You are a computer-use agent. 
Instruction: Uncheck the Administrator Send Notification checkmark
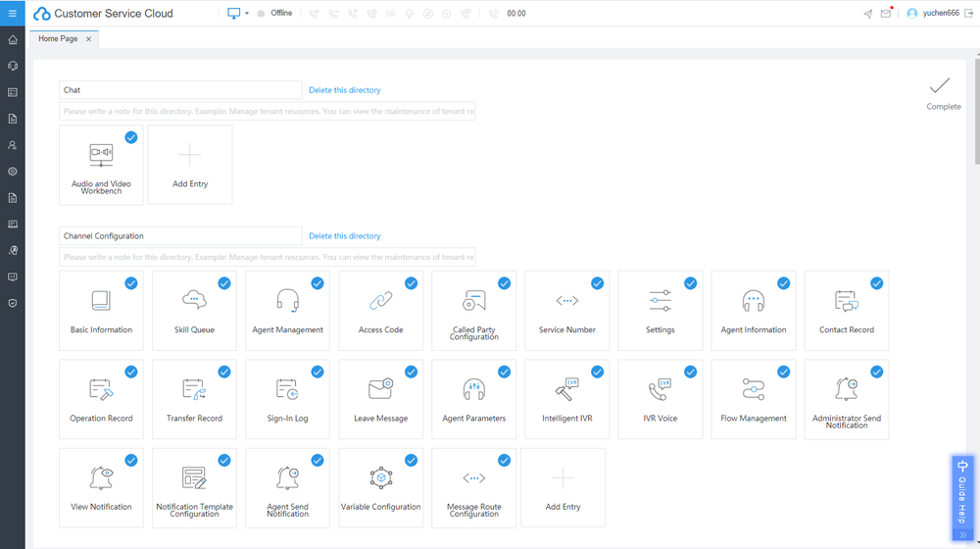(877, 372)
